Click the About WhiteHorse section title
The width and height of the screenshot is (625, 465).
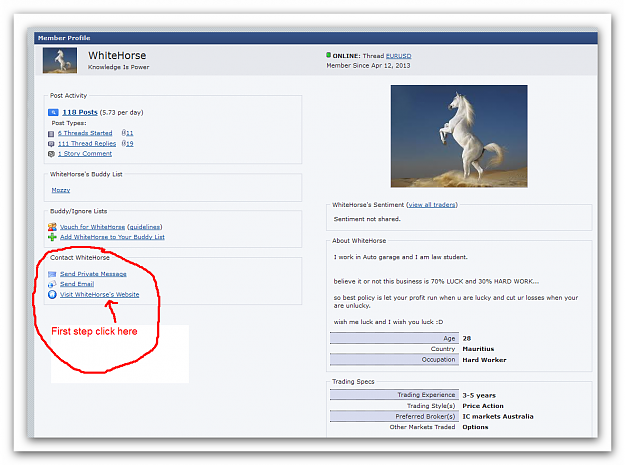359,241
